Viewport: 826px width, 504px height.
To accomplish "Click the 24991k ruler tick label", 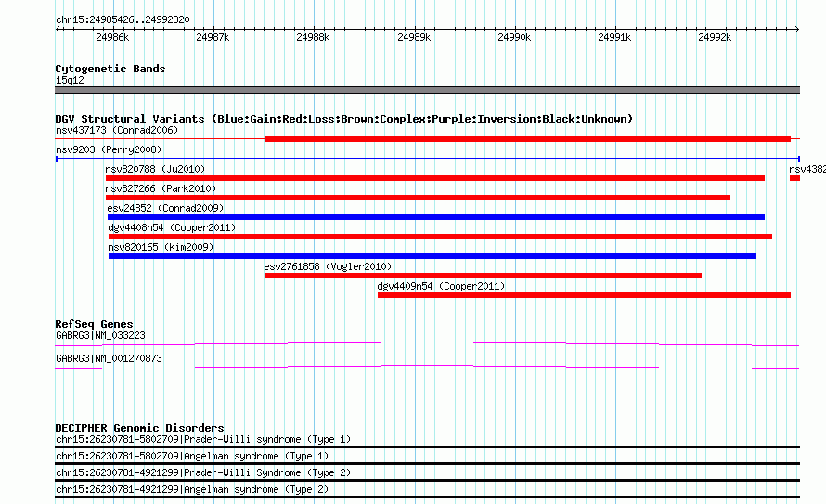I will (614, 37).
